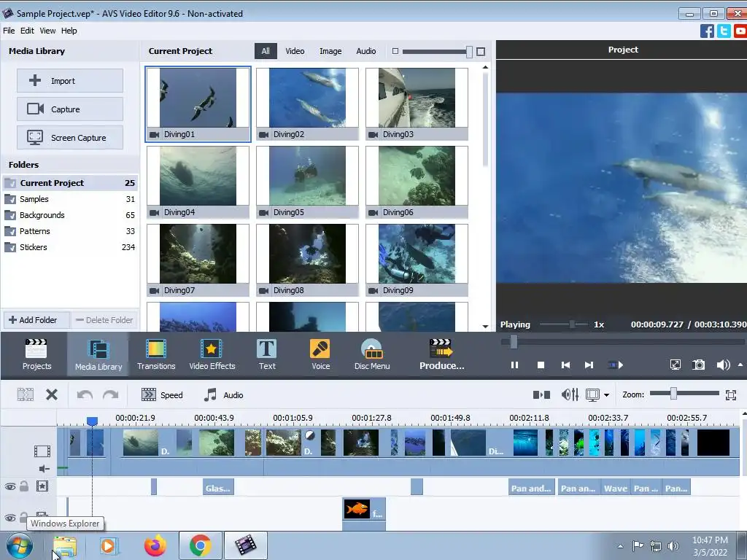Launch Chrome from taskbar
The image size is (747, 560).
click(200, 545)
